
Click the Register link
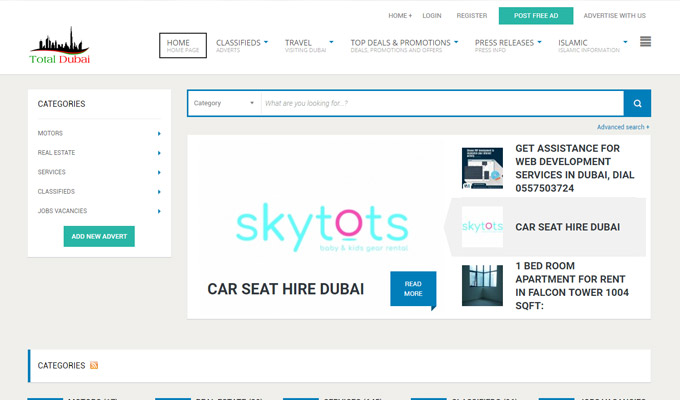point(471,16)
